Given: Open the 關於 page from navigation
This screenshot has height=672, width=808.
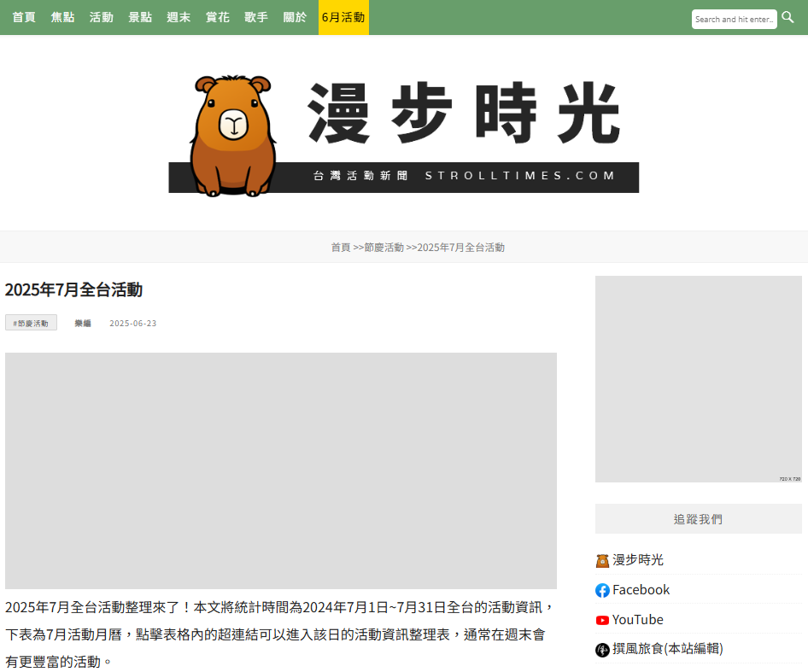Looking at the screenshot, I should pos(295,17).
